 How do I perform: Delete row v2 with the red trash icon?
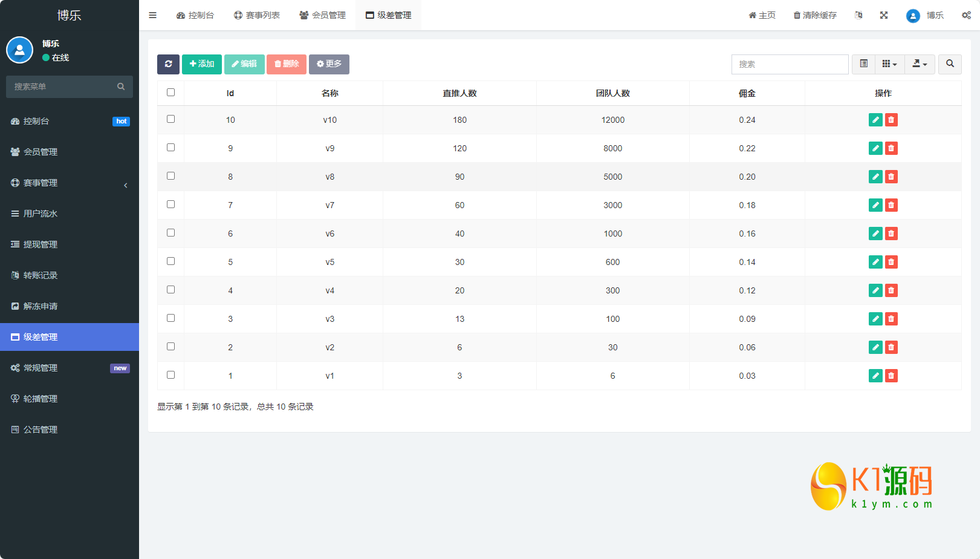click(891, 347)
